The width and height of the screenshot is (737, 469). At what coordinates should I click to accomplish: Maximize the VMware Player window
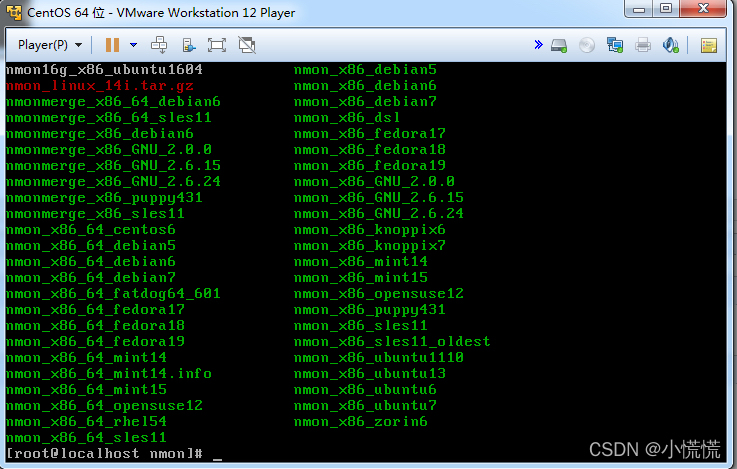(x=666, y=8)
